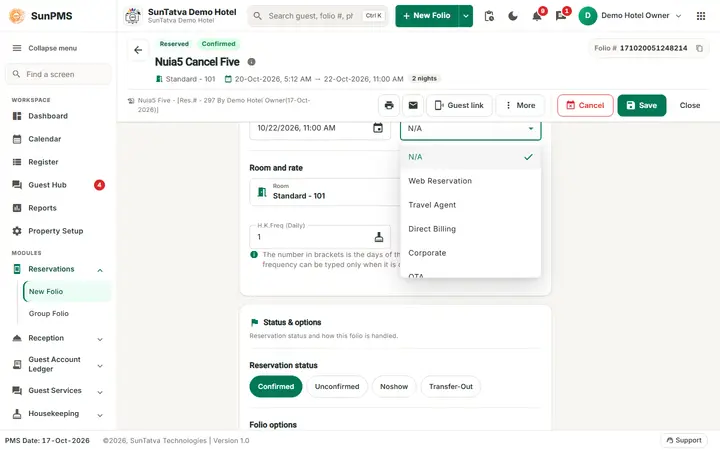Click the green New Folio button
This screenshot has height=450, width=720.
point(427,16)
